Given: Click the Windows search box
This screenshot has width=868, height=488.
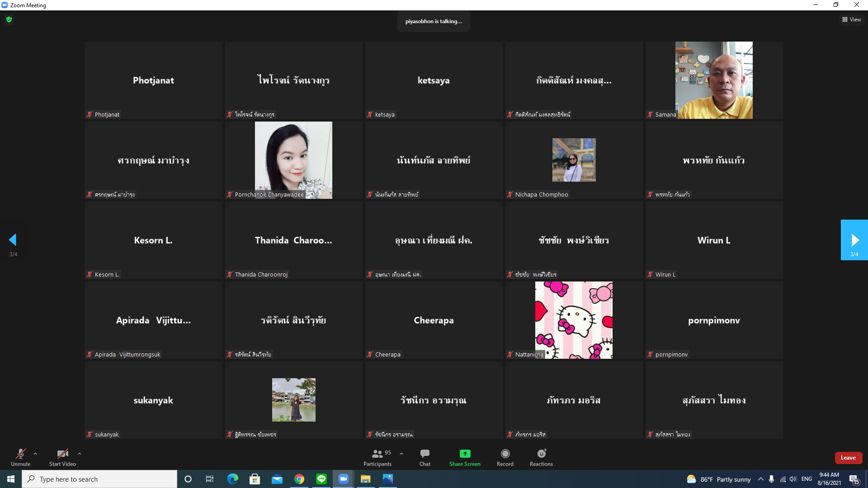Looking at the screenshot, I should [99, 479].
